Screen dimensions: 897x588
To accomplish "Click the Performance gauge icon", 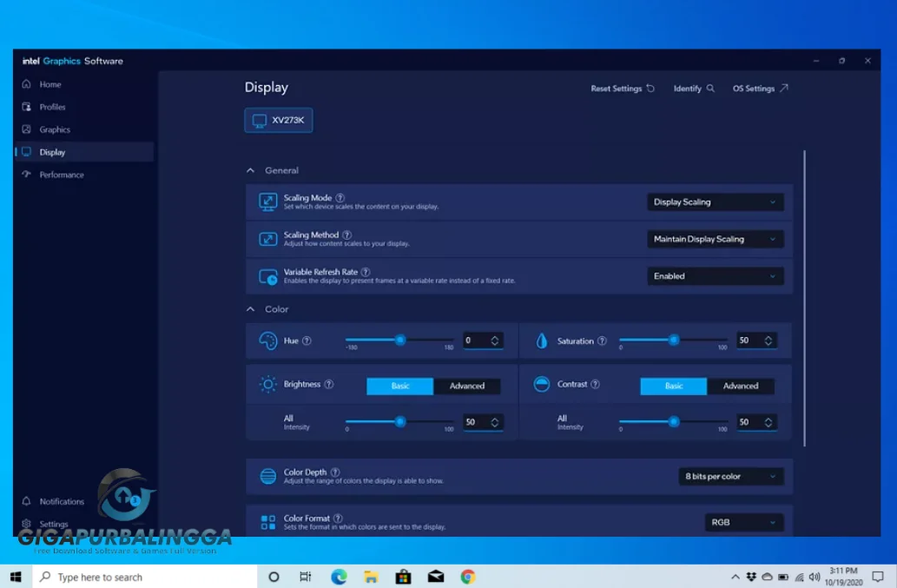I will 26,175.
